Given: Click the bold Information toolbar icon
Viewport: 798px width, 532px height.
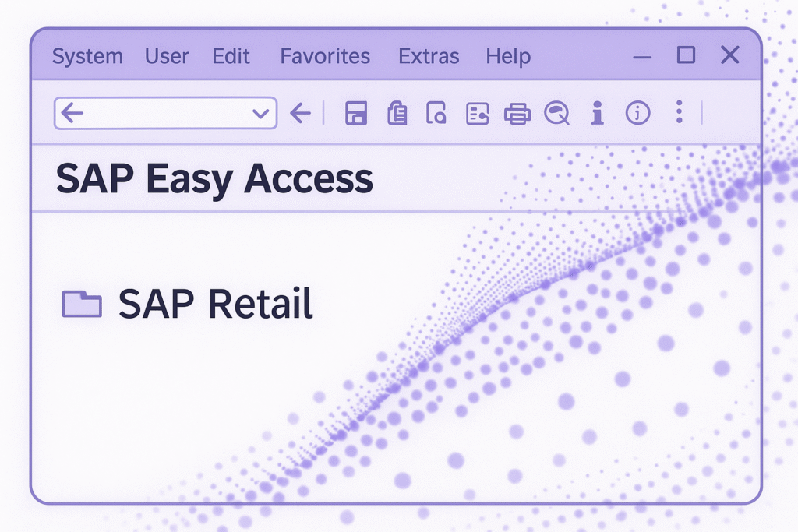Looking at the screenshot, I should pos(597,113).
